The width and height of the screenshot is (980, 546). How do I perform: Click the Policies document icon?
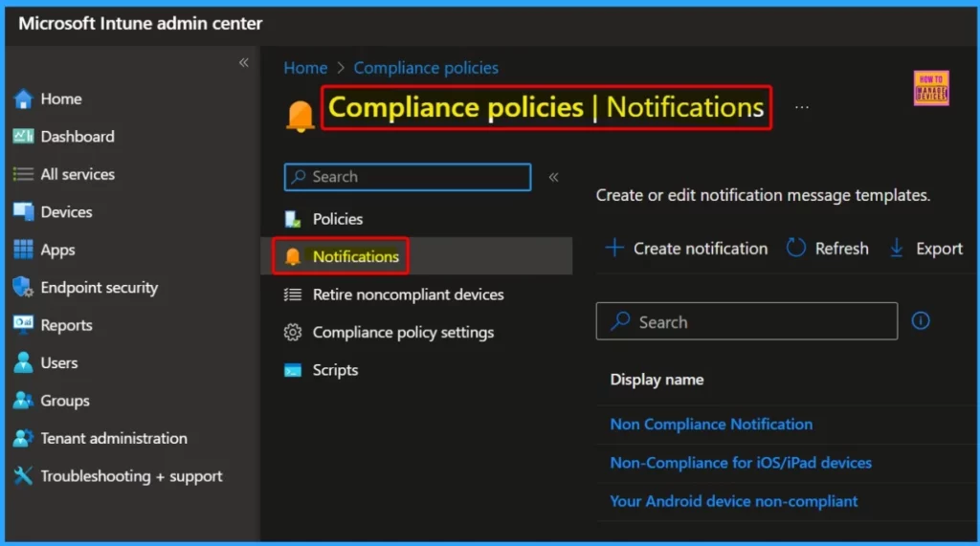pos(293,219)
